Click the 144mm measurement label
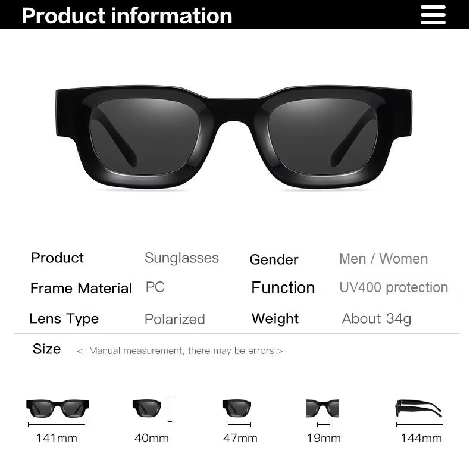Screen dimensions: 476x476 (421, 438)
